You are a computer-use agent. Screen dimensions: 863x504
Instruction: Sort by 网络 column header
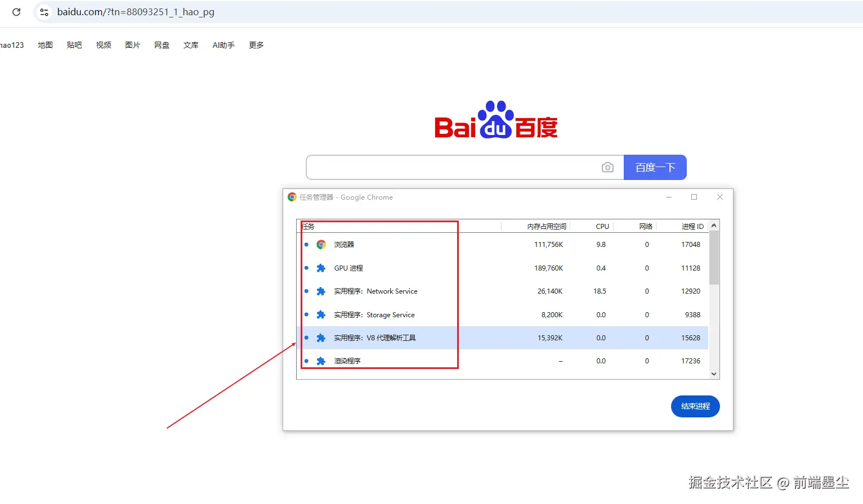(x=635, y=226)
